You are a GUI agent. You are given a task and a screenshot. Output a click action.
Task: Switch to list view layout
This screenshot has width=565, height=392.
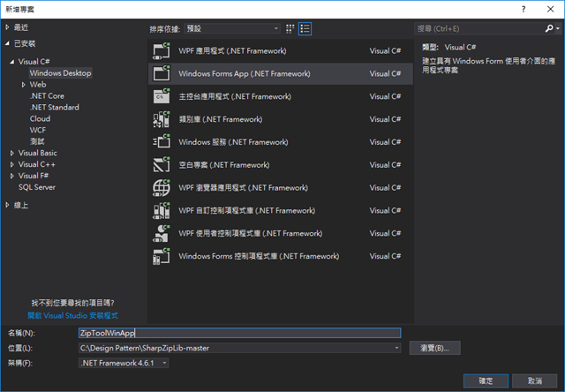305,29
